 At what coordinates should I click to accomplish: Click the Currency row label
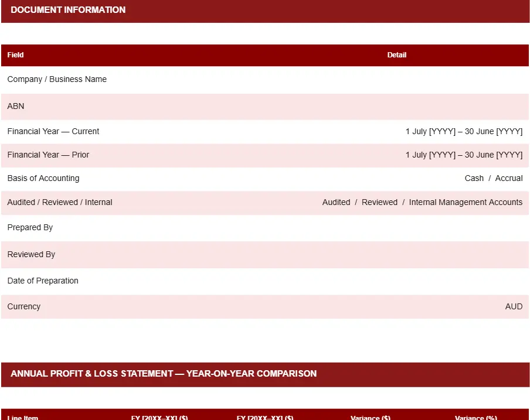(24, 307)
